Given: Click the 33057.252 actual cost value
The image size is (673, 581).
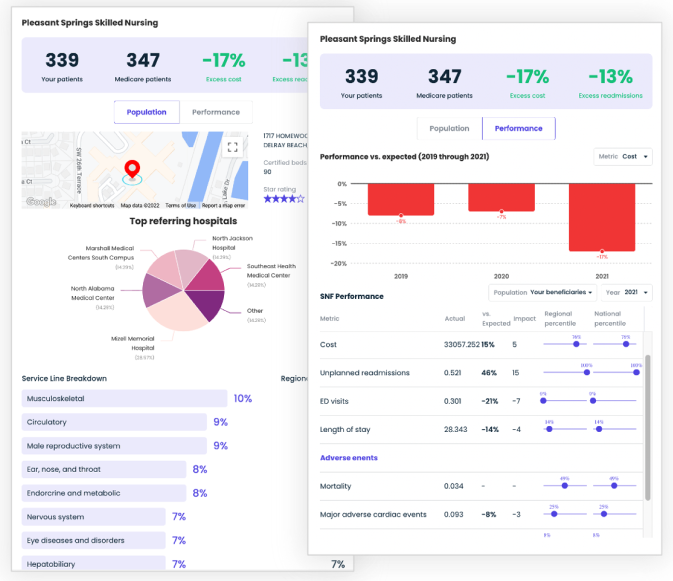Looking at the screenshot, I should click(x=461, y=345).
